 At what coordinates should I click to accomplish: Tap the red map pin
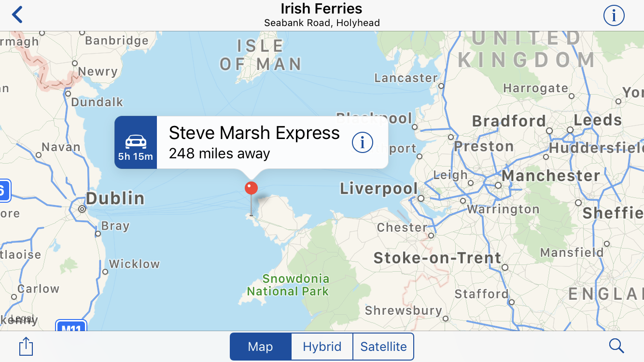[x=251, y=188]
